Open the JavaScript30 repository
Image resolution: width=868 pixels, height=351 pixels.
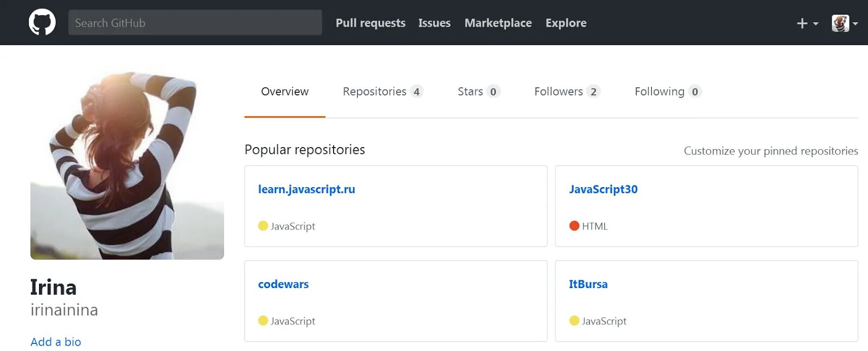603,189
